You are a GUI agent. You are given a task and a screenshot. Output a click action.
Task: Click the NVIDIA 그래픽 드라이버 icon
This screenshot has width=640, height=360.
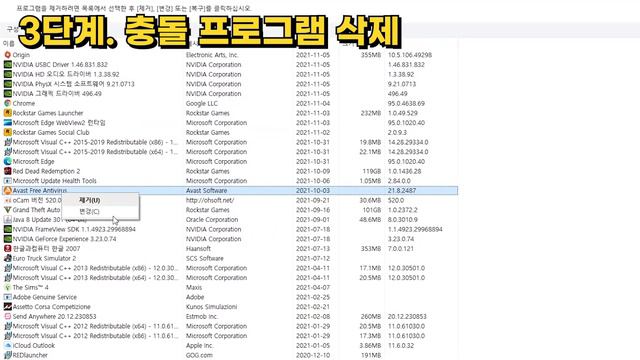[7, 93]
